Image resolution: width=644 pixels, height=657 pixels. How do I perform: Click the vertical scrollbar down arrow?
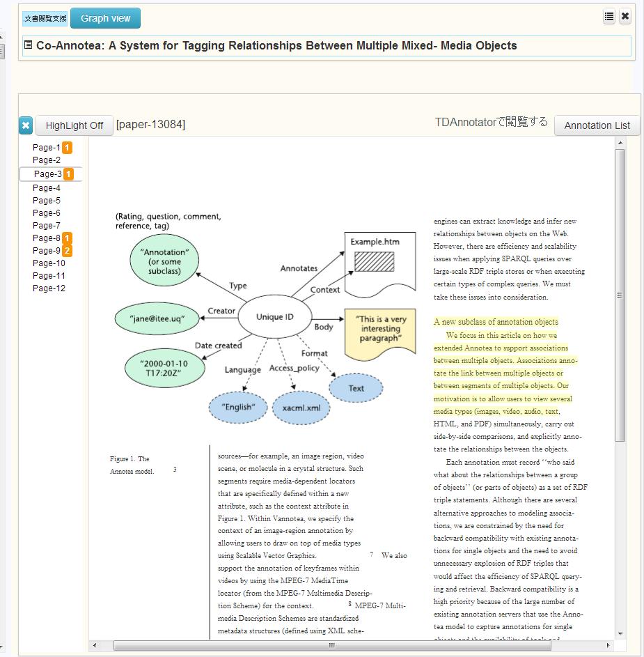[620, 633]
